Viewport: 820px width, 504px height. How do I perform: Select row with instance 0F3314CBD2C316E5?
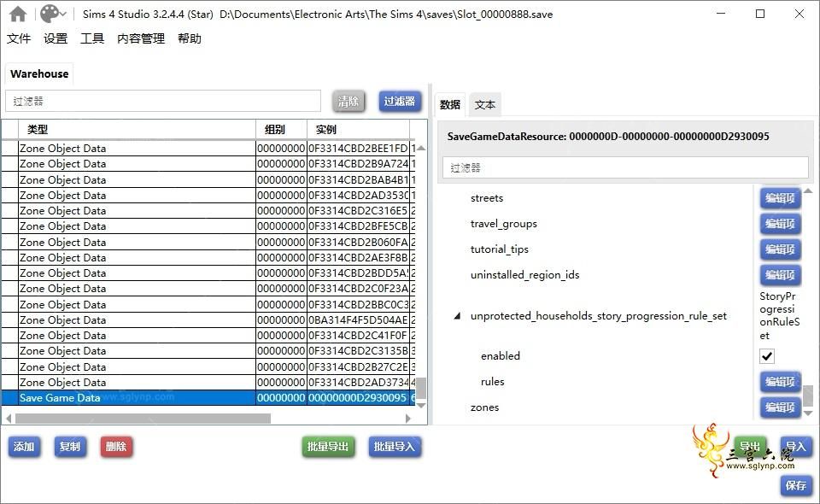coord(208,211)
